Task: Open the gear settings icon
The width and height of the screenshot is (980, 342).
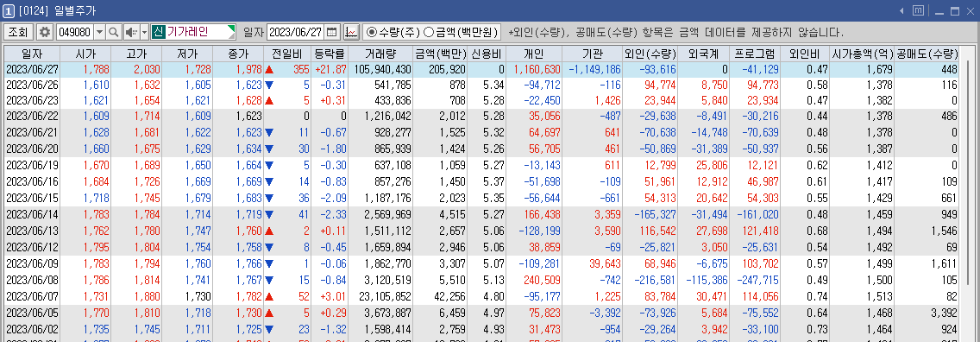Action: (45, 32)
